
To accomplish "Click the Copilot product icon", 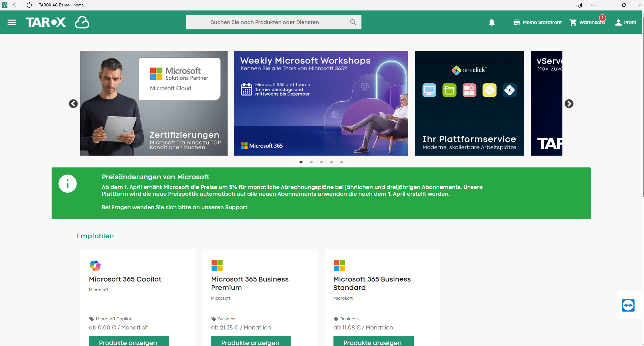I will 95,266.
